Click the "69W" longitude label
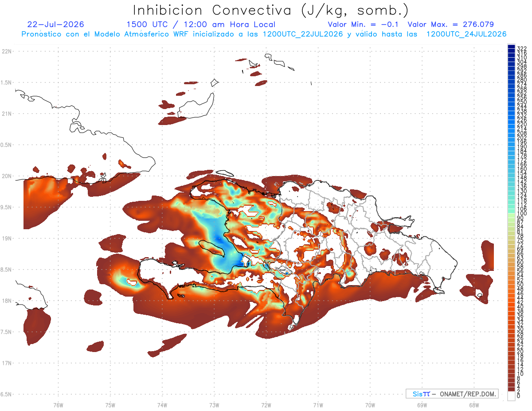The image size is (532, 411). pos(422,405)
